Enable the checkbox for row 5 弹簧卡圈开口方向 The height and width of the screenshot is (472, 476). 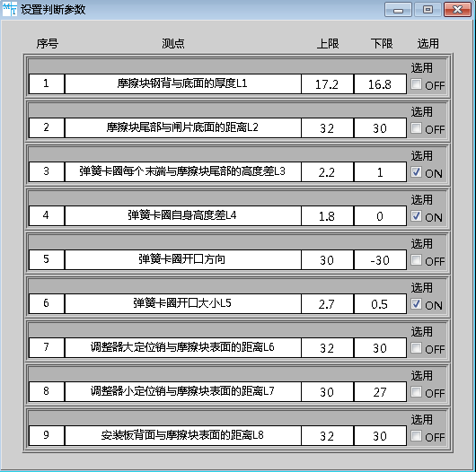(416, 260)
